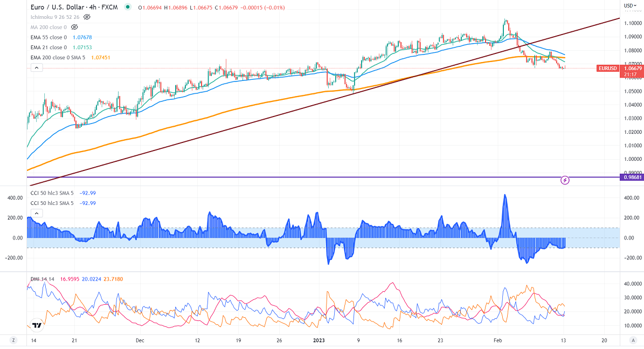Viewport: 644px width, 349px height.
Task: Collapse the CCI pane indicator legend
Action: (36, 213)
